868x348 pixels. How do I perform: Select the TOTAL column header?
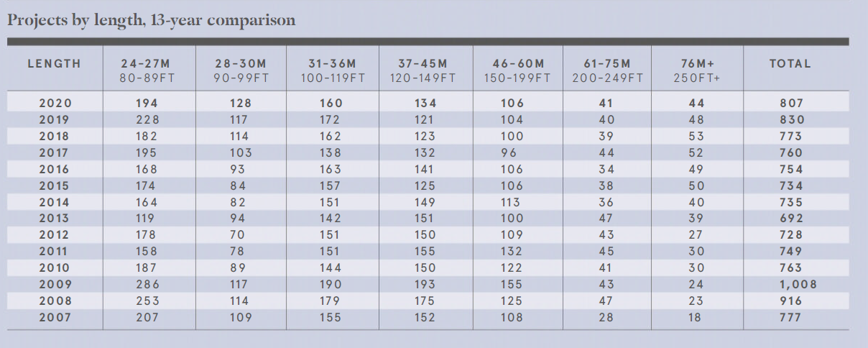coord(790,63)
